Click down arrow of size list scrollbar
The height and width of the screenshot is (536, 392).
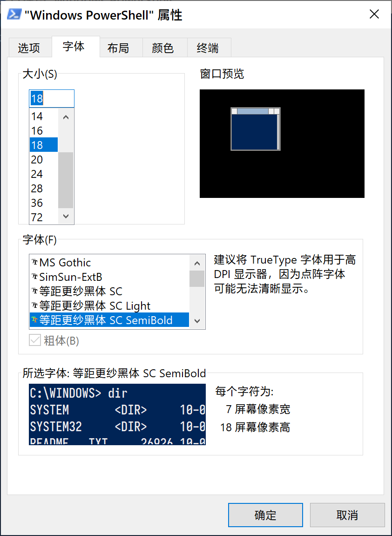[66, 216]
